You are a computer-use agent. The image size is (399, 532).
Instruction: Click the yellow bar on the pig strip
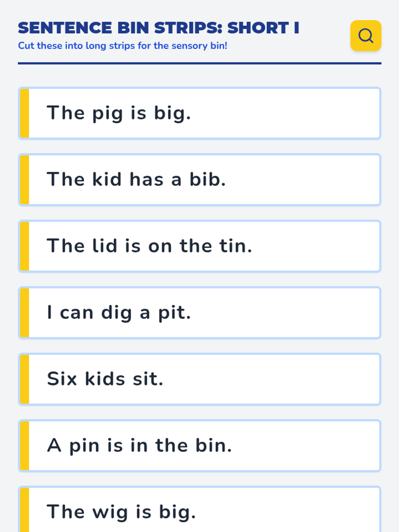tap(25, 113)
